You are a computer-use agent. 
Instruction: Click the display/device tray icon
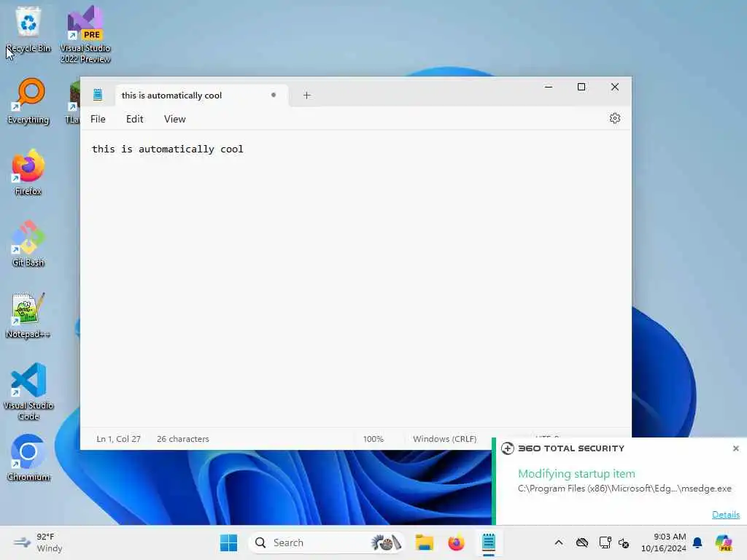click(605, 542)
